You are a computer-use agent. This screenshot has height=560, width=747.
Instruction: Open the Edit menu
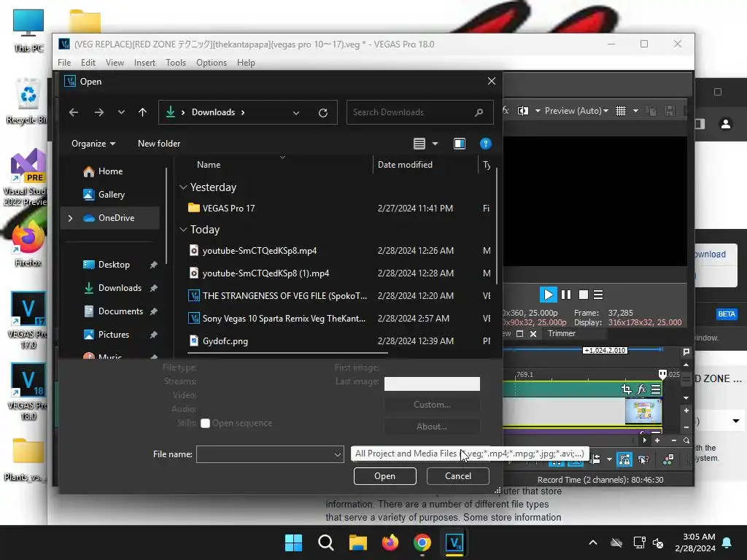click(88, 63)
